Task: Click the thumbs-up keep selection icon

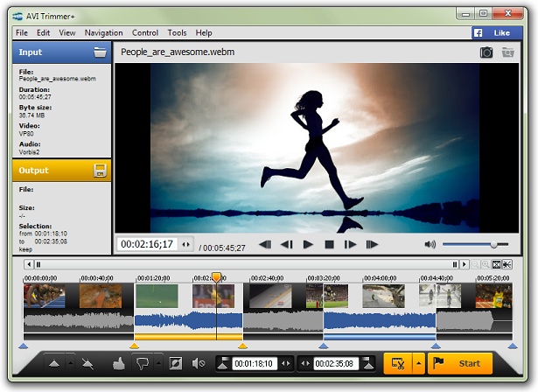Action: pos(119,363)
